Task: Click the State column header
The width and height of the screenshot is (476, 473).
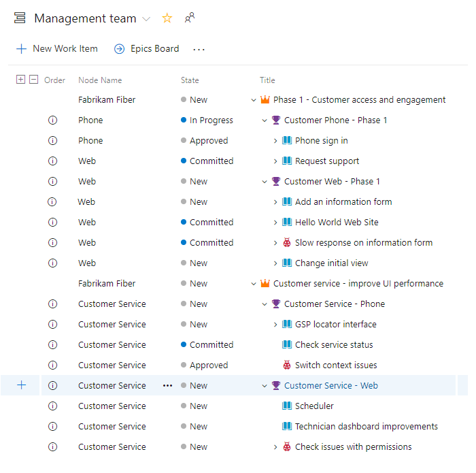Action: tap(190, 80)
